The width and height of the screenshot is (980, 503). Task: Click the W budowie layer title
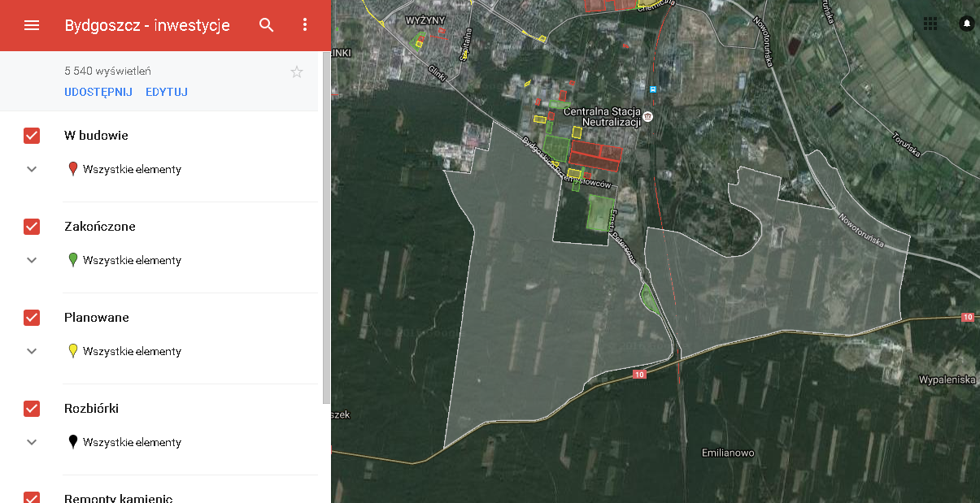point(96,136)
